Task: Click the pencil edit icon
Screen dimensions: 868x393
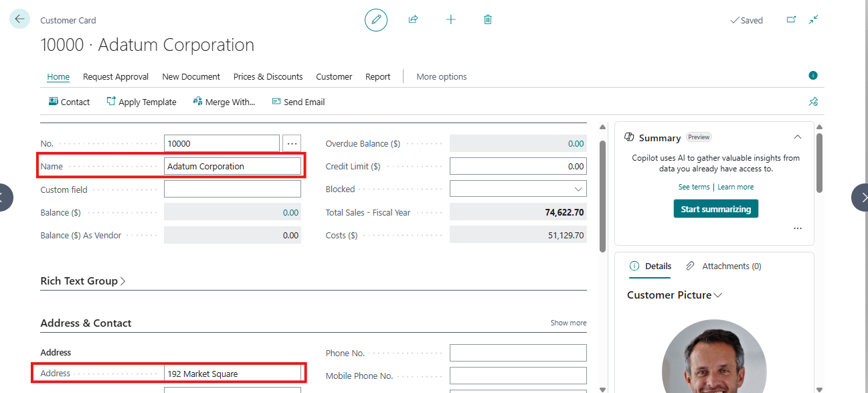Action: [x=376, y=20]
